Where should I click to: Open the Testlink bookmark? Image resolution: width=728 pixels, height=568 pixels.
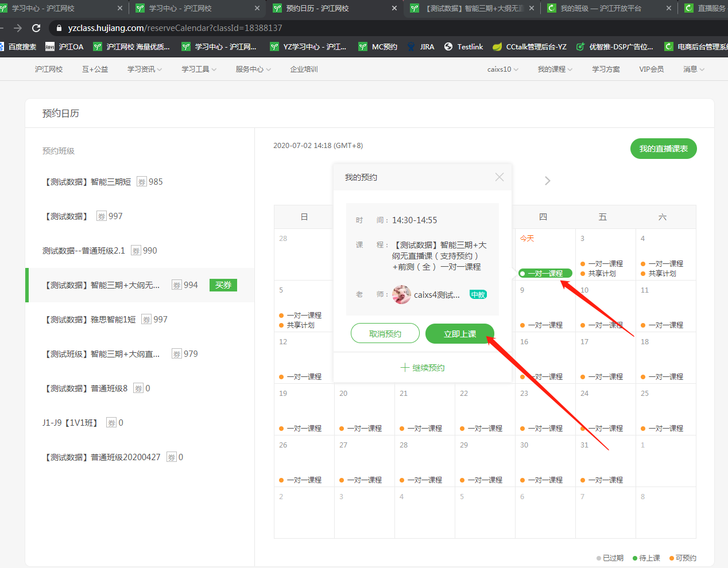pyautogui.click(x=463, y=47)
